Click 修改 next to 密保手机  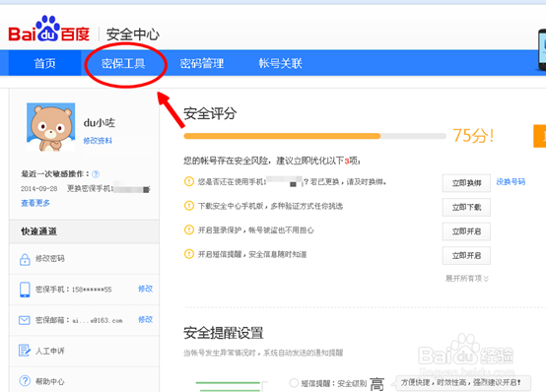coord(146,289)
